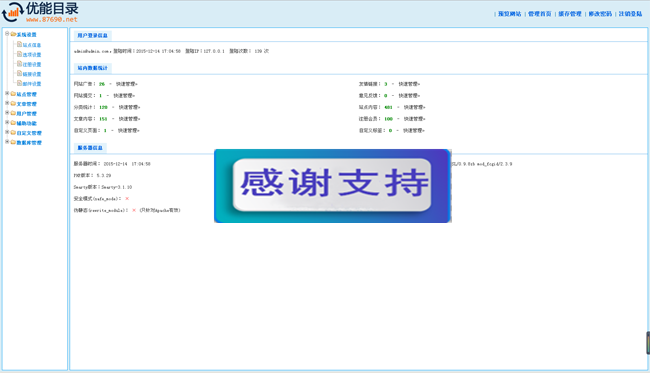Click the 自定义管理 folder icon
650x373 pixels.
pyautogui.click(x=13, y=133)
